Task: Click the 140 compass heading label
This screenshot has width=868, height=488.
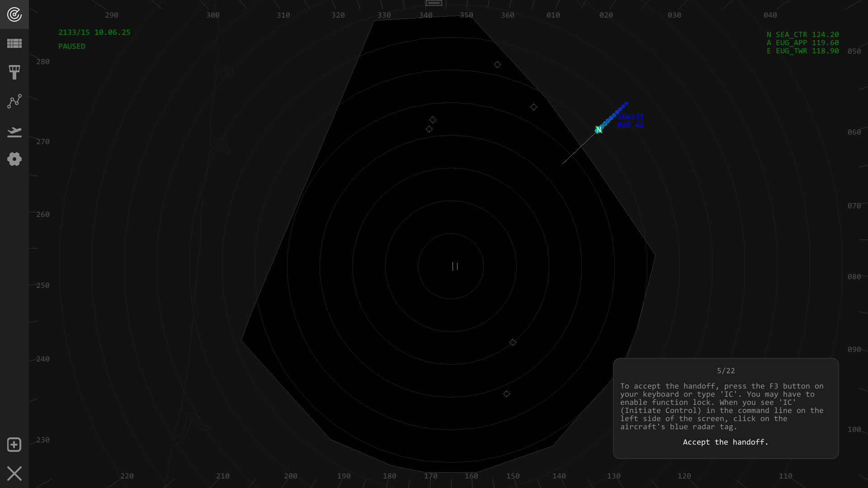Action: coord(559,476)
